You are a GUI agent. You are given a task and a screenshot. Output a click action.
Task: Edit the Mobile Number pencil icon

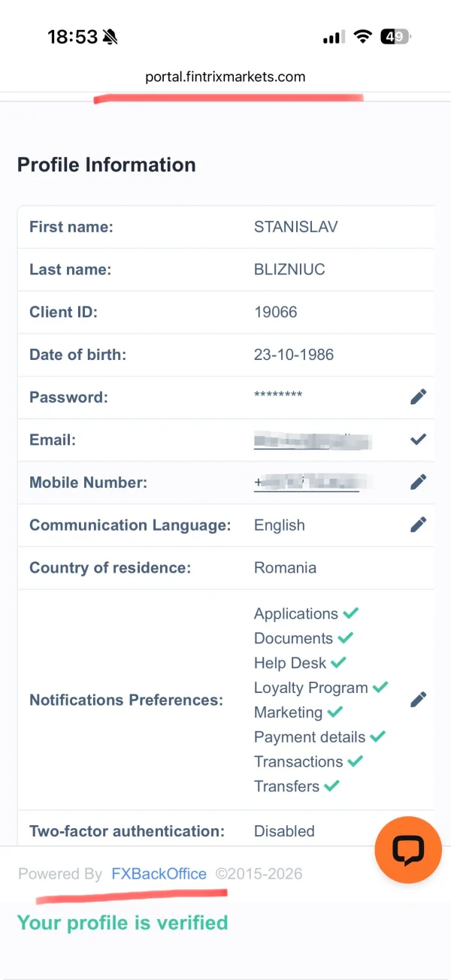point(418,482)
